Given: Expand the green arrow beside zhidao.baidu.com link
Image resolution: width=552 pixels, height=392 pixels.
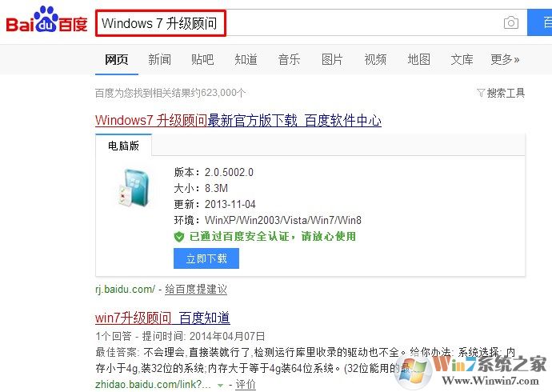Looking at the screenshot, I should pos(220,386).
